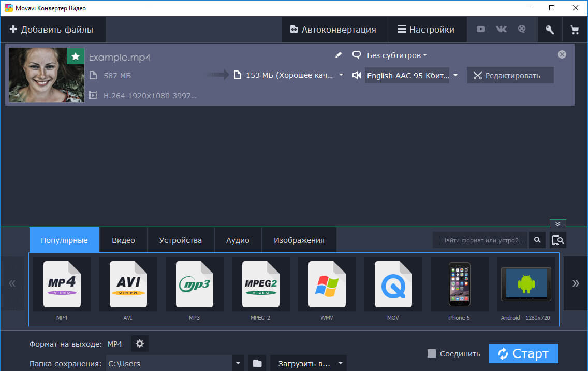
Task: Click the detect device search icon
Action: (x=558, y=240)
